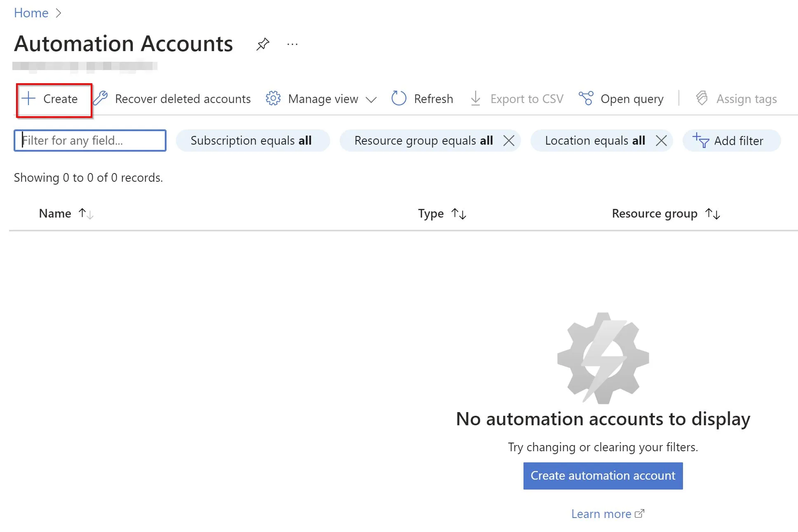The width and height of the screenshot is (798, 532).
Task: Click the Open query graph icon
Action: coord(586,98)
